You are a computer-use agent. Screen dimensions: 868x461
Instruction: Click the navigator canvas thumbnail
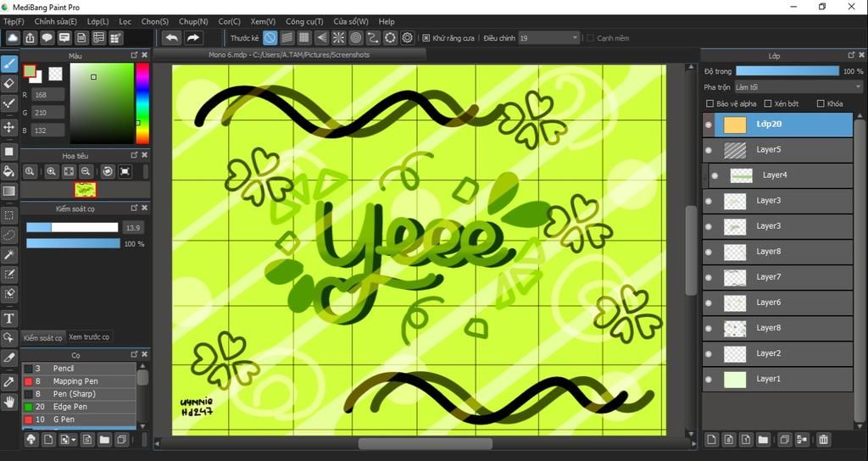coord(86,190)
